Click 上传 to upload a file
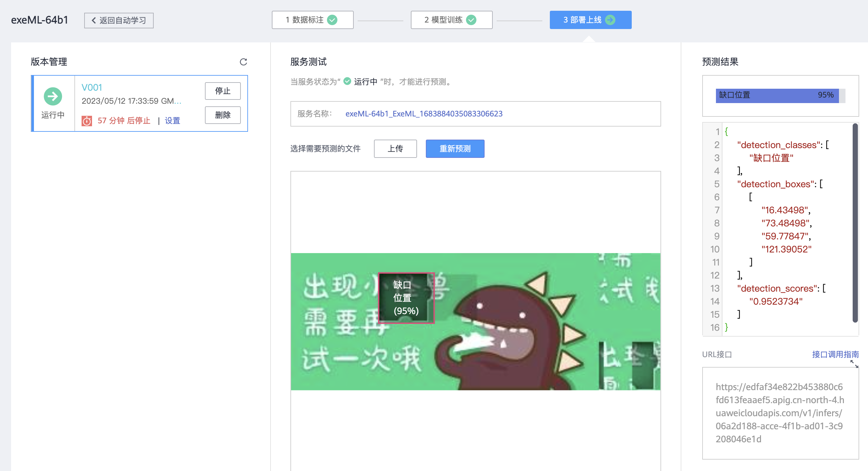The image size is (868, 471). 395,149
